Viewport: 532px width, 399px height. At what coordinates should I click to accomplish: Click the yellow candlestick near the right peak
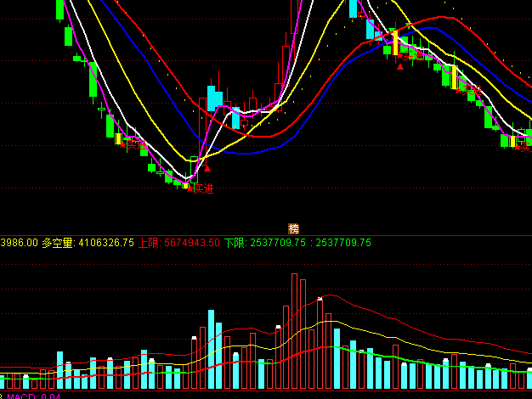coord(394,42)
